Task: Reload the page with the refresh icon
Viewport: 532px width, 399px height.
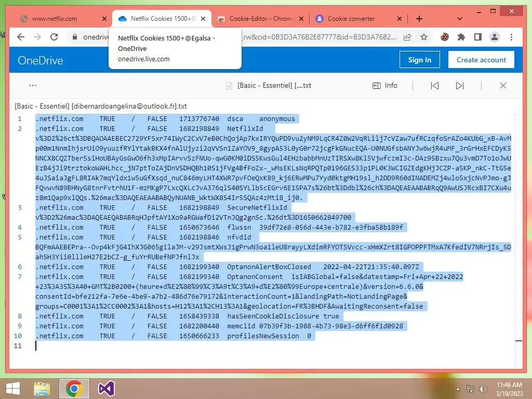Action: coord(54,37)
